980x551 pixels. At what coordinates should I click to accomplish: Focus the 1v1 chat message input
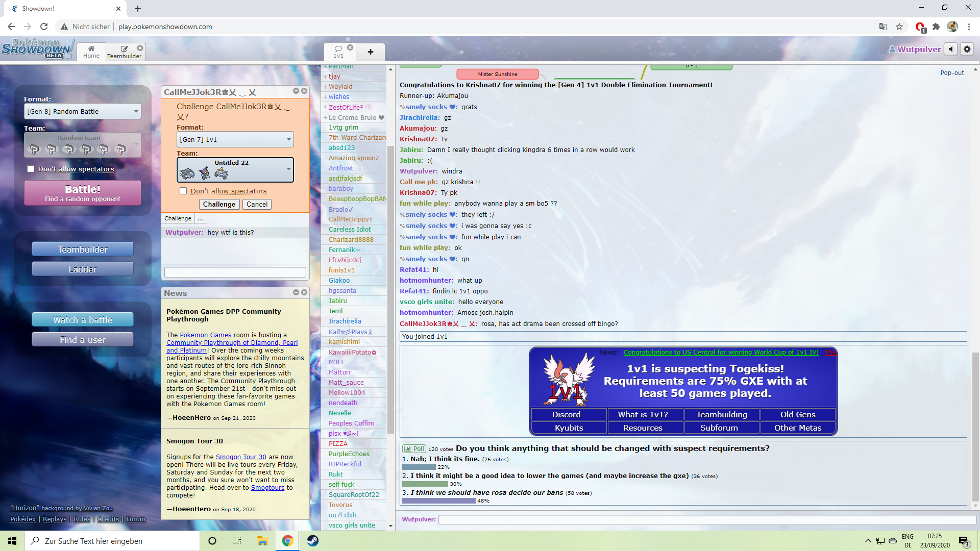pyautogui.click(x=707, y=519)
